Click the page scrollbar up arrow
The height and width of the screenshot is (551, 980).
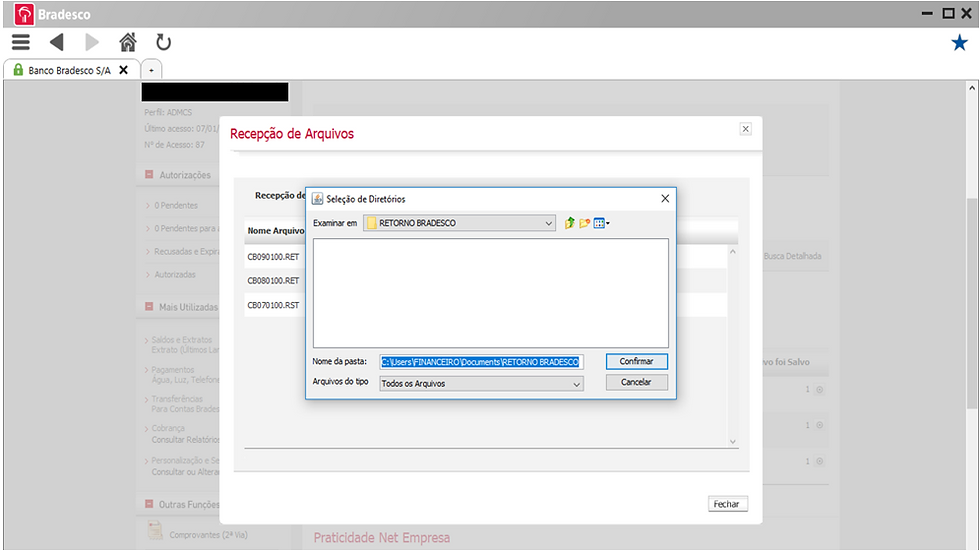tap(972, 88)
